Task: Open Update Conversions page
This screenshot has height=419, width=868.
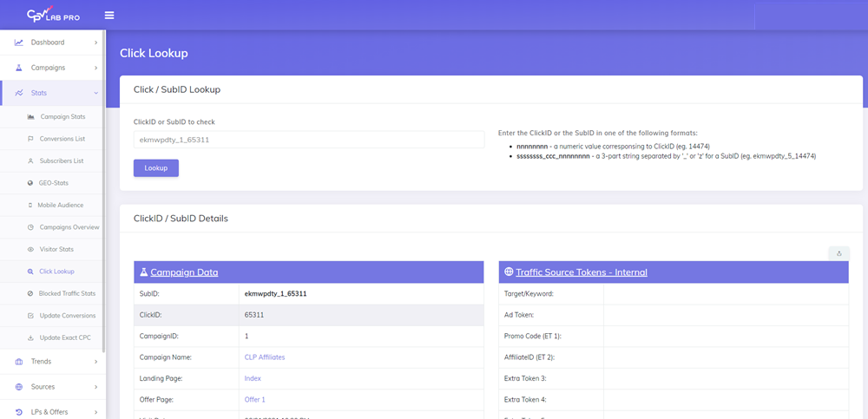Action: click(68, 316)
